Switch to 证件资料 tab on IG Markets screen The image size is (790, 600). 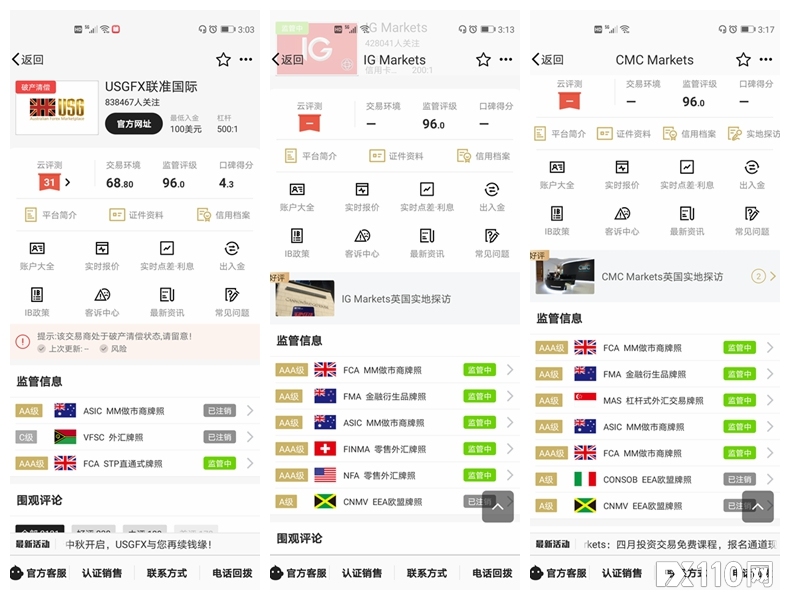(x=397, y=156)
